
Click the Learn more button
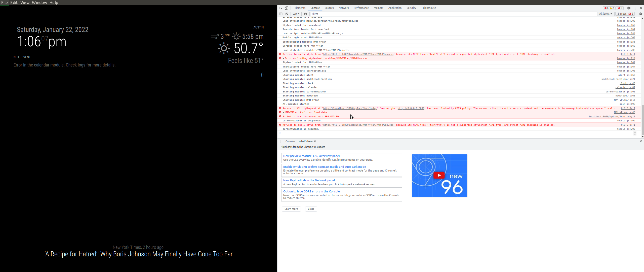click(x=291, y=209)
